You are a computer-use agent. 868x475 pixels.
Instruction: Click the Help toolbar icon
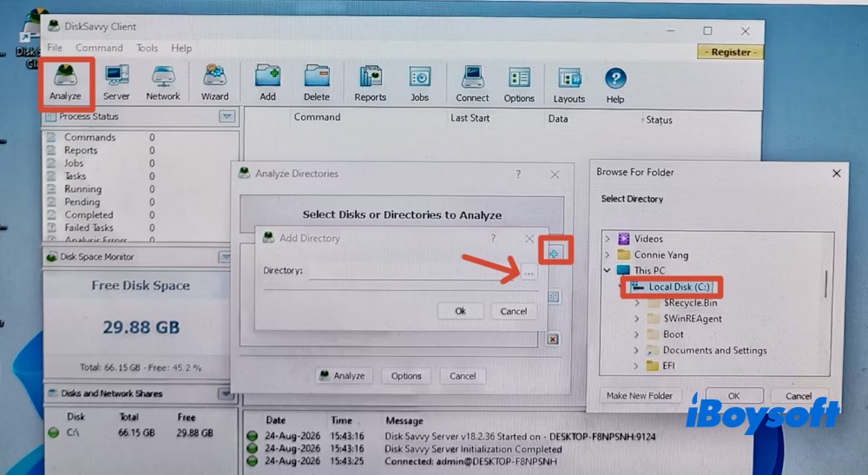(x=615, y=85)
